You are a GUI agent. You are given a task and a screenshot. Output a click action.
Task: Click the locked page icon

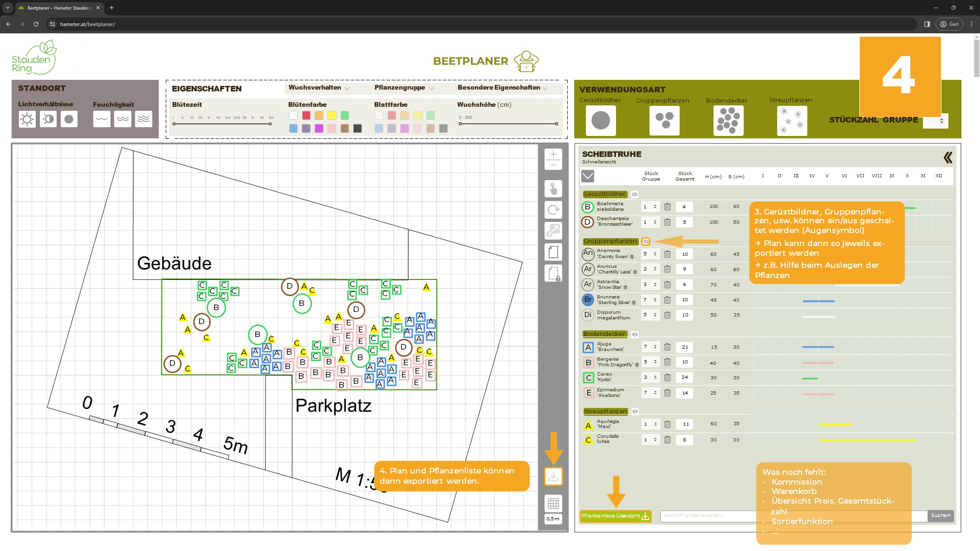(x=553, y=273)
